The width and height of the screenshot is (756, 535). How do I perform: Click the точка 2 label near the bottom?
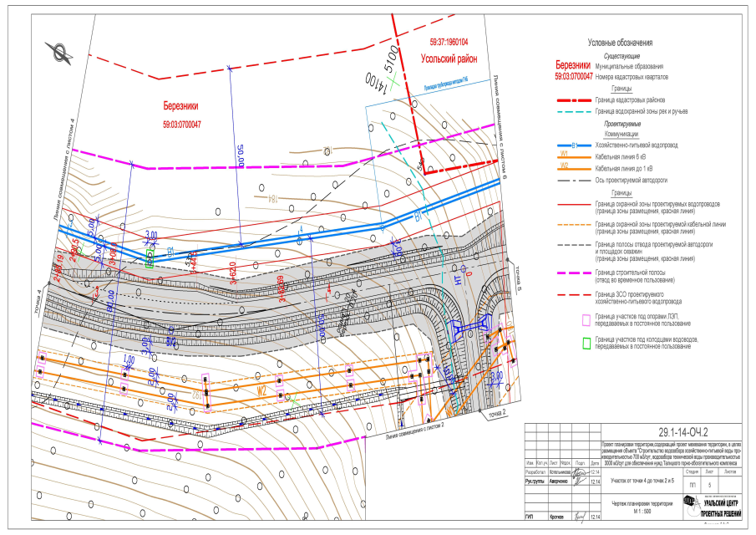(x=499, y=414)
